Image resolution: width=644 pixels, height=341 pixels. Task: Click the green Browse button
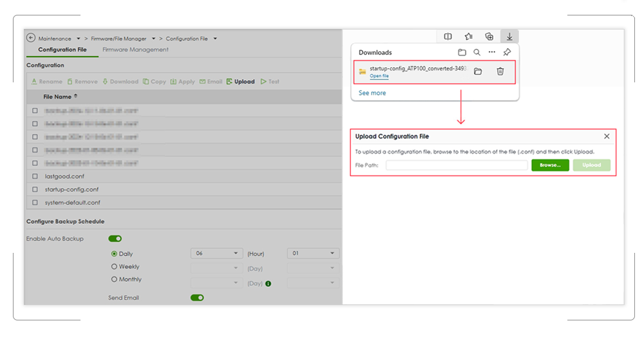pyautogui.click(x=550, y=165)
